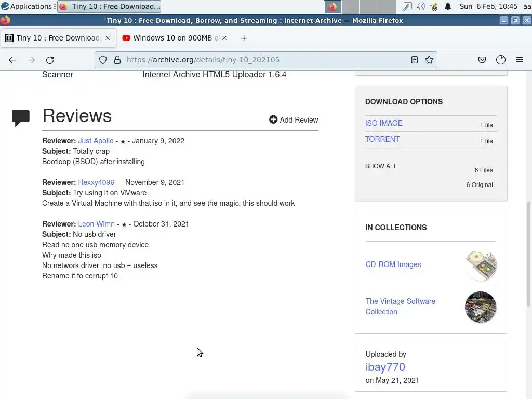Viewport: 532px width, 399px height.
Task: Open uploader ibay770's profile
Action: click(x=385, y=367)
